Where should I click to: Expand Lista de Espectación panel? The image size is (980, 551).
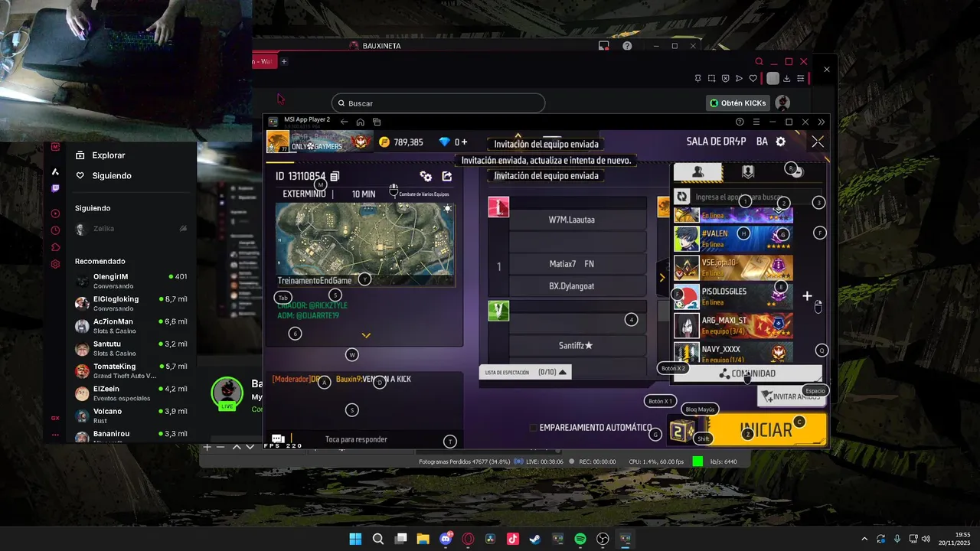click(x=527, y=372)
